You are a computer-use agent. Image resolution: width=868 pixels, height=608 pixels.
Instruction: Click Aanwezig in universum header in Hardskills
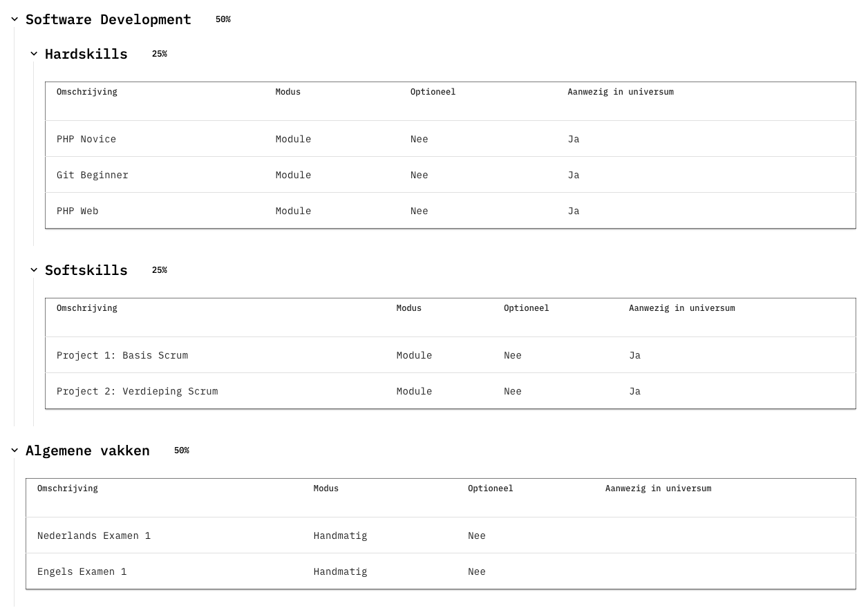point(621,92)
